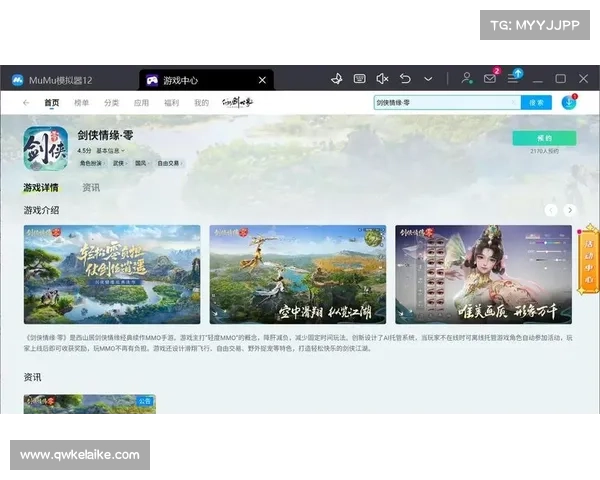Clear the search field text
Screen dimensions: 600x480
coord(514,103)
